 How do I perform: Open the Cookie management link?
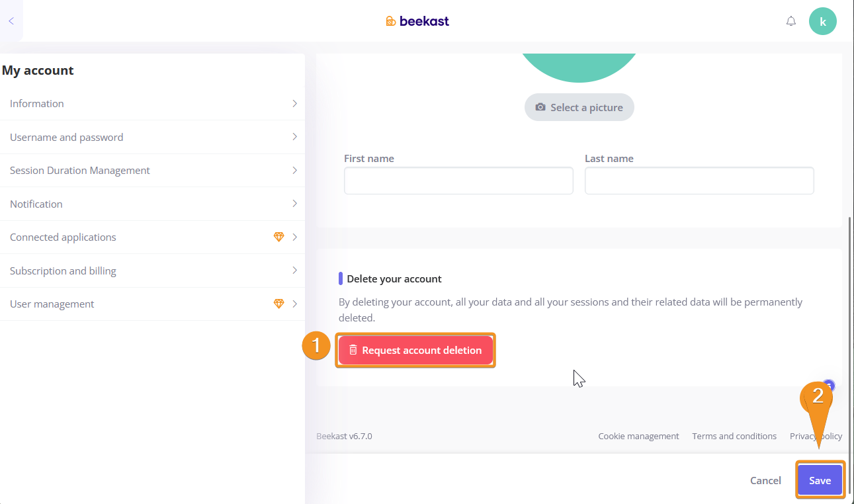tap(638, 436)
